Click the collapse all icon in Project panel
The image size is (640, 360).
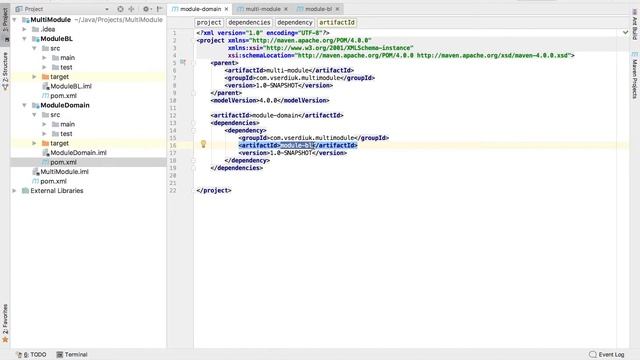click(131, 9)
